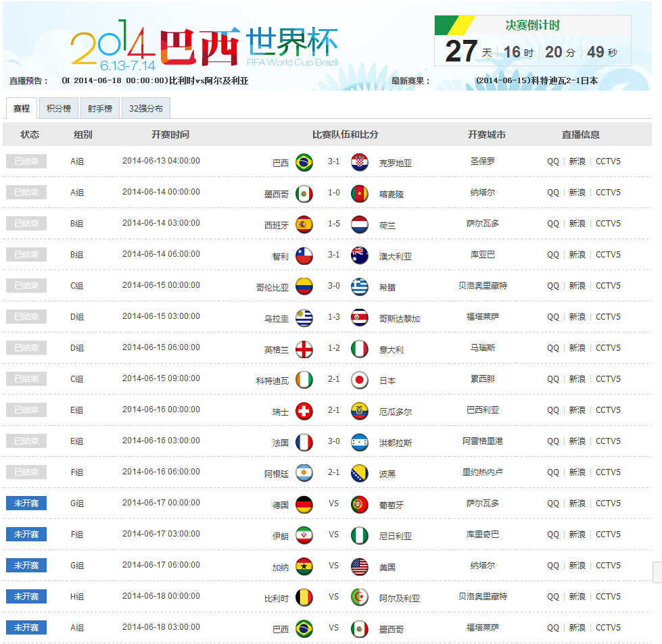Click the Netherlands flag icon

359,223
